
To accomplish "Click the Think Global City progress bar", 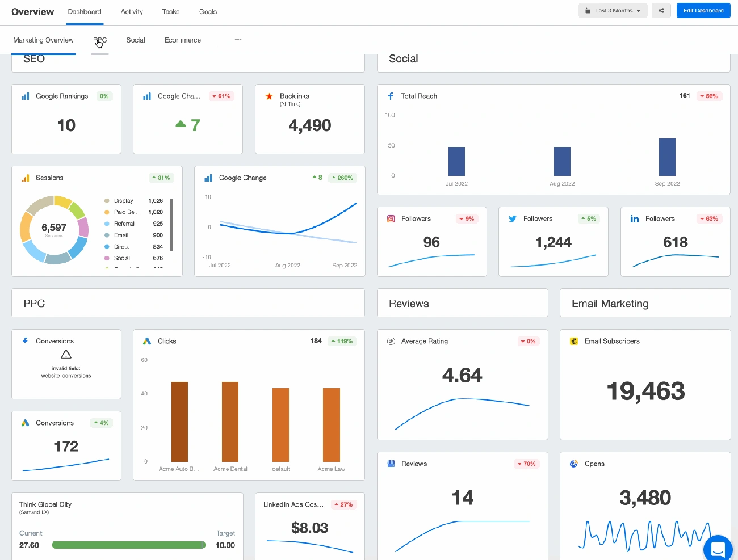I will click(128, 545).
